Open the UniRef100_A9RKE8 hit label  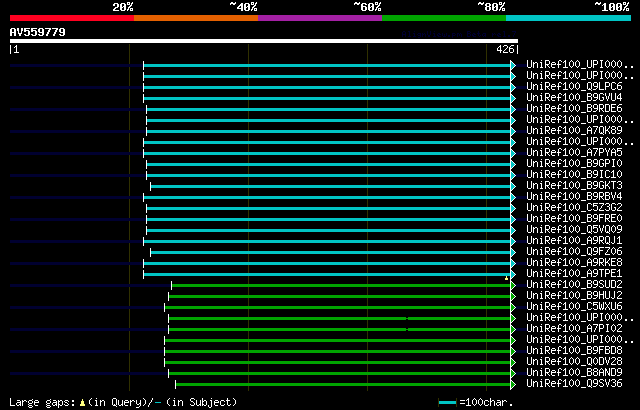click(574, 263)
